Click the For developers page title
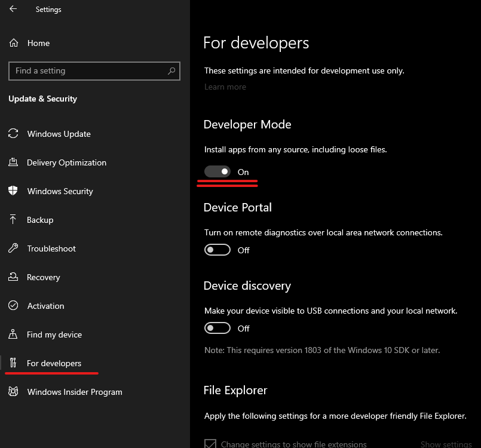481x448 pixels. tap(256, 42)
